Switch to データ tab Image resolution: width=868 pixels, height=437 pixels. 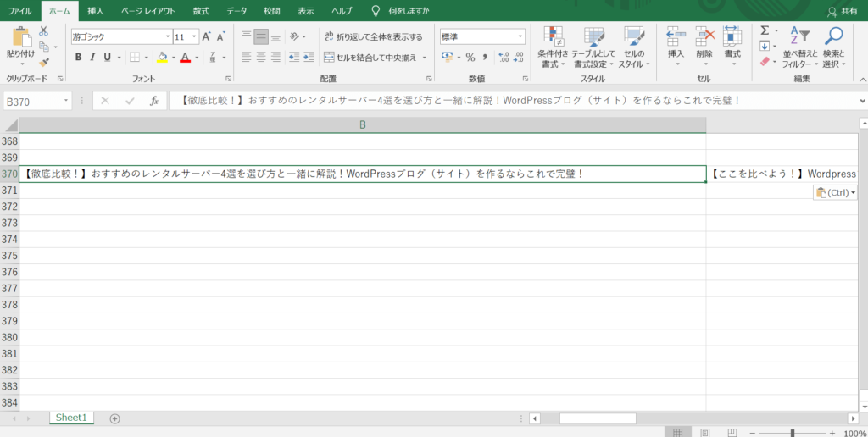pos(237,11)
